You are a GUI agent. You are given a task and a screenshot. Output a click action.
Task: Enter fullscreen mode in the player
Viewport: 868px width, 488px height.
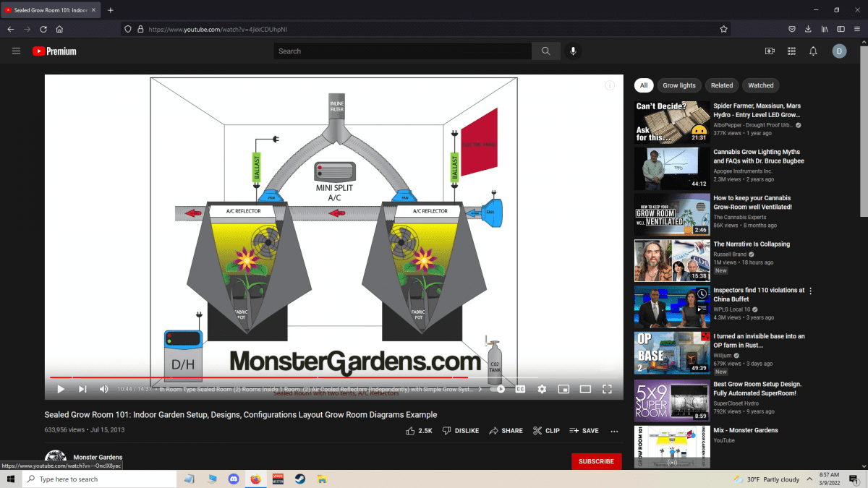608,389
